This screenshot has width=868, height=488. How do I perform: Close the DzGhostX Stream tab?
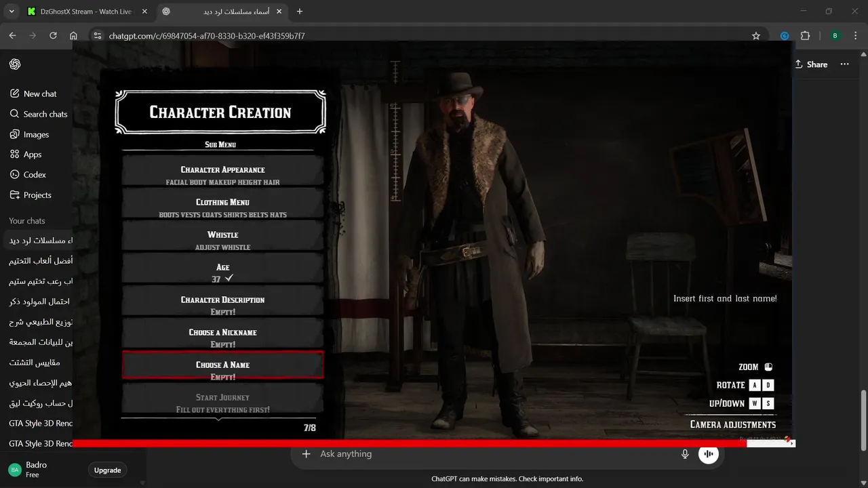point(144,12)
